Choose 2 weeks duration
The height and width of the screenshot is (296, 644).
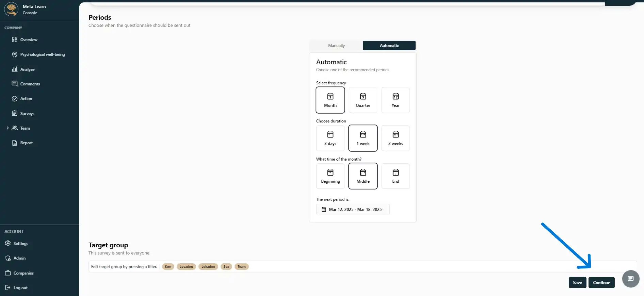click(396, 138)
